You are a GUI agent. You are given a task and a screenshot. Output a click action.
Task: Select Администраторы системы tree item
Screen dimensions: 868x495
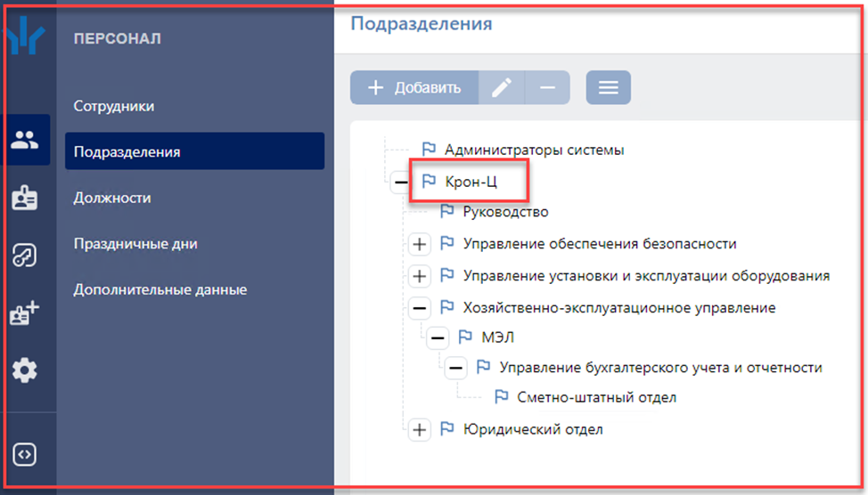534,150
